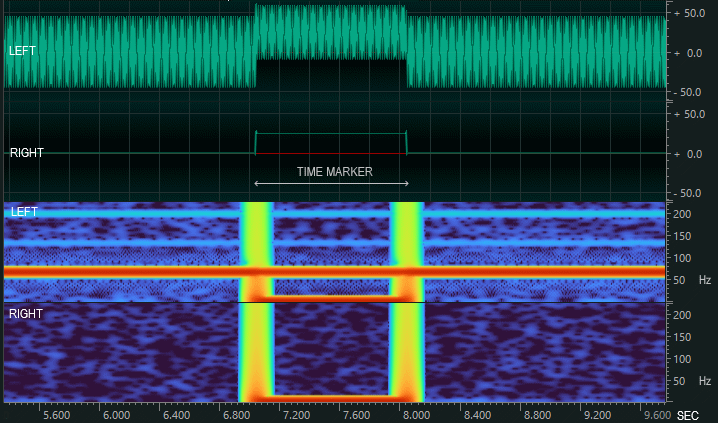Select the 5.600 tick on the time ruler
The image size is (718, 423).
point(57,414)
